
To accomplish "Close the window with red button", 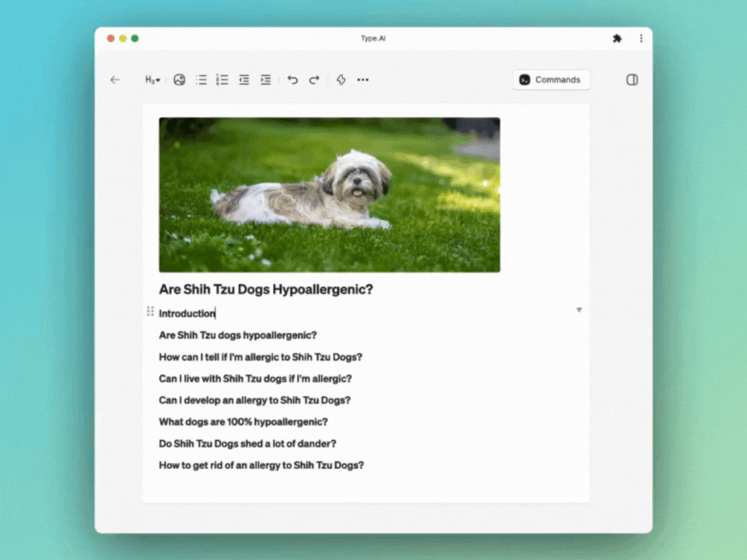I will pos(110,39).
